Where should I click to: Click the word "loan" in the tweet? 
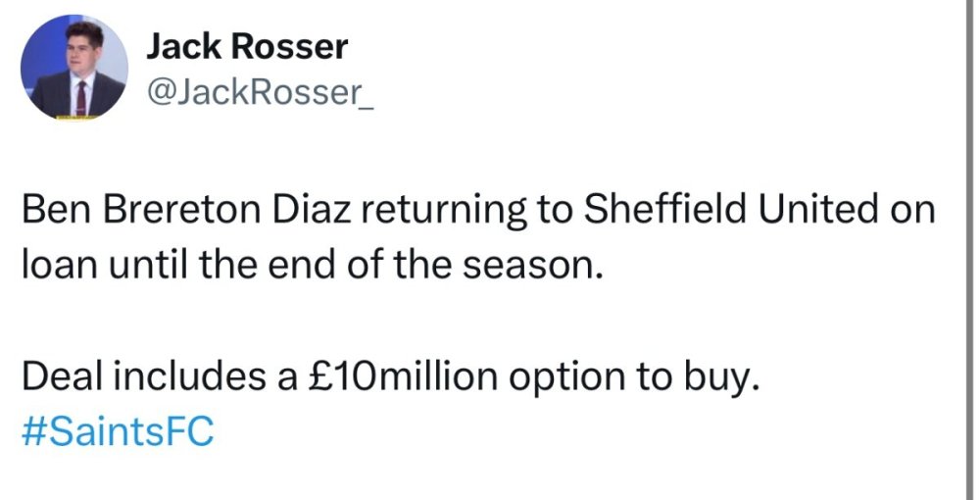pos(57,263)
